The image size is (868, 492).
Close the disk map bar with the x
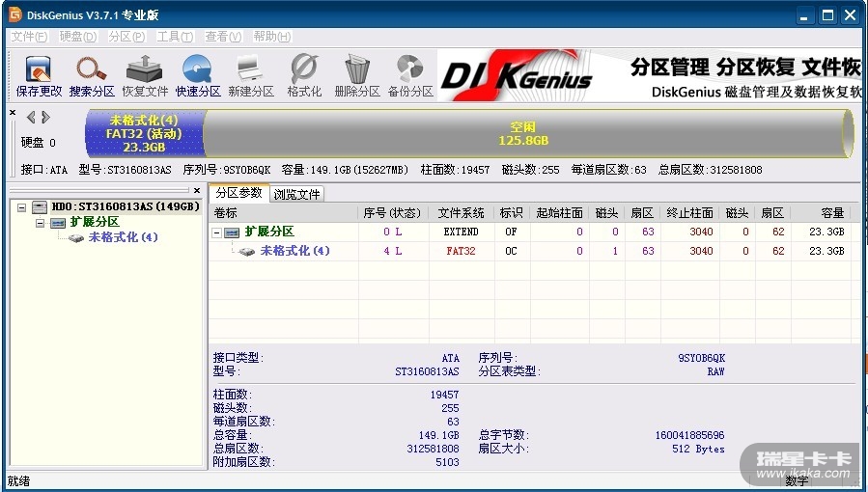pos(13,112)
